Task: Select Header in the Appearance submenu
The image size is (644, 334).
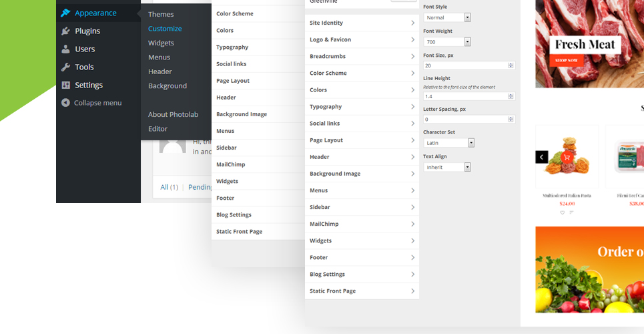Action: point(159,71)
